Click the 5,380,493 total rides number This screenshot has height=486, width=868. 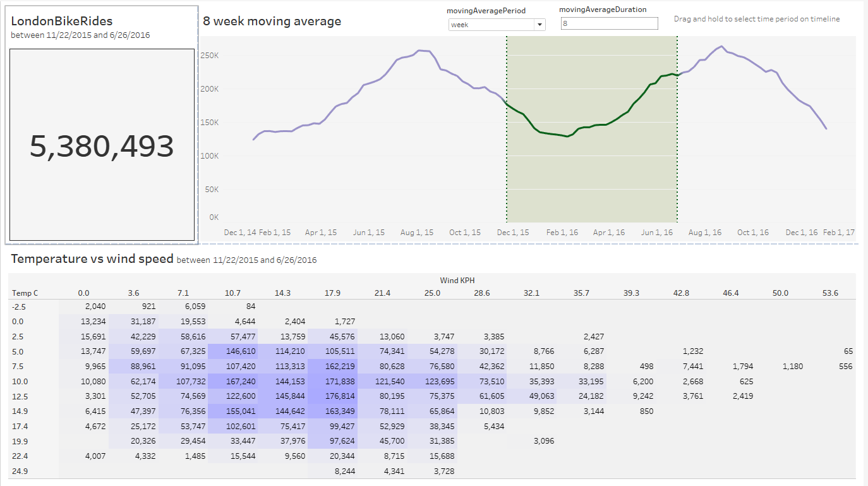102,146
